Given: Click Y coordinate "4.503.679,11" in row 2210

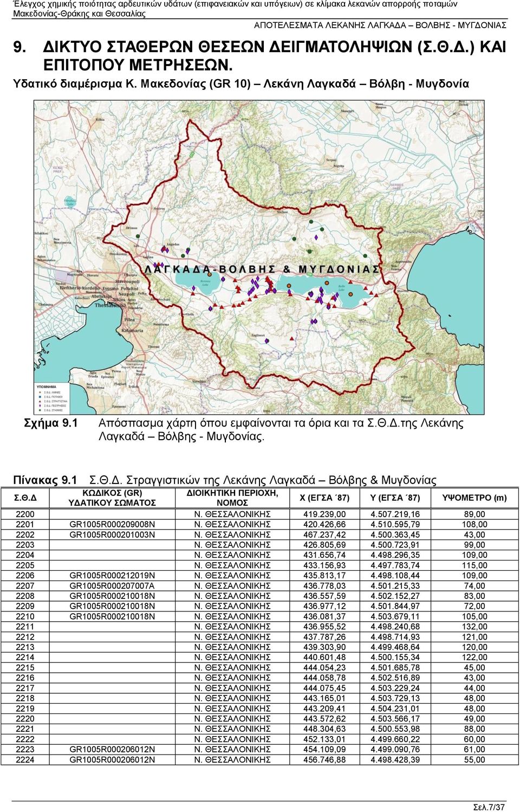Looking at the screenshot, I should [x=395, y=616].
